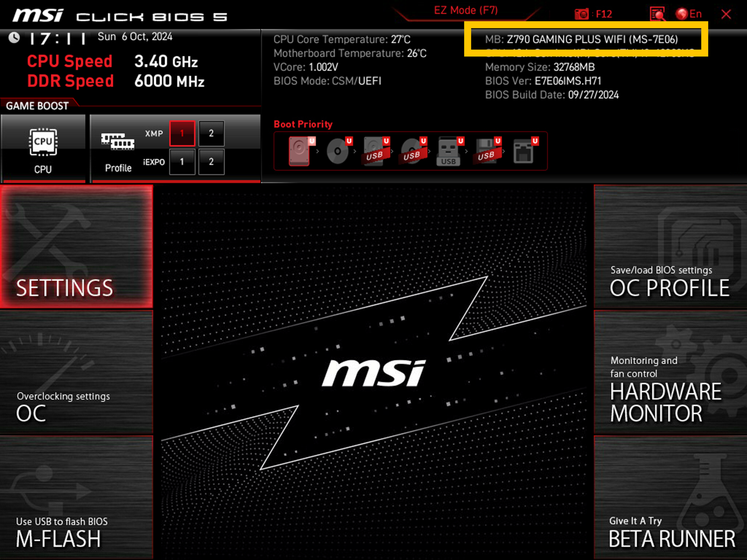Enable XMP profile 1
747x560 pixels.
pyautogui.click(x=182, y=133)
